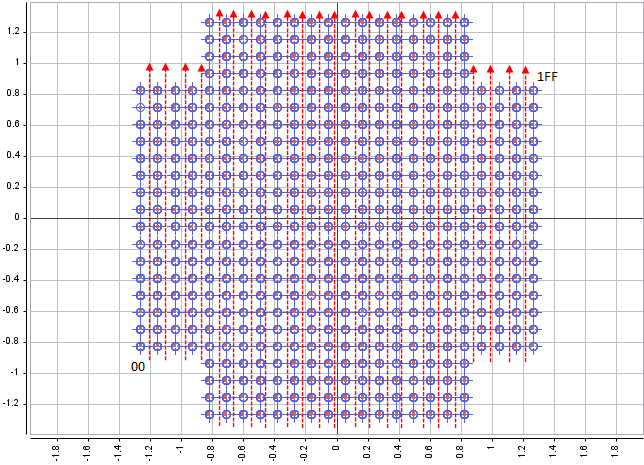This screenshot has width=644, height=465.
Task: Click the -0.4 tick label on vertical axis
Action: click(x=11, y=280)
